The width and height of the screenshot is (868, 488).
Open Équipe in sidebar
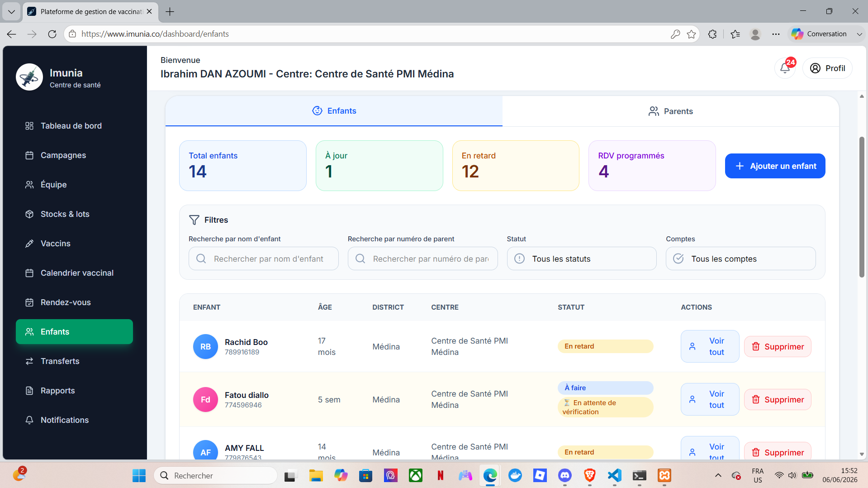click(74, 185)
